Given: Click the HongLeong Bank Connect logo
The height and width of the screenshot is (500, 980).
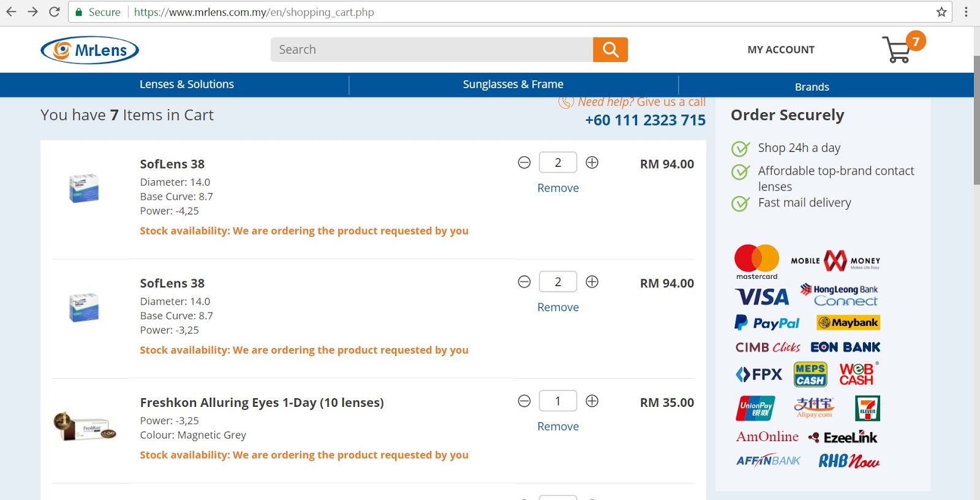Looking at the screenshot, I should (839, 295).
